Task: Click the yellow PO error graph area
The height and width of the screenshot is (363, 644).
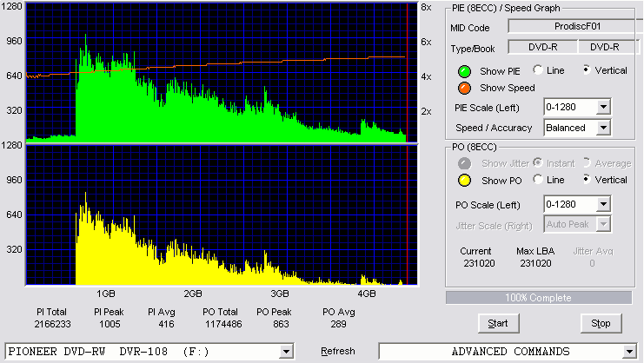Action: tap(222, 214)
